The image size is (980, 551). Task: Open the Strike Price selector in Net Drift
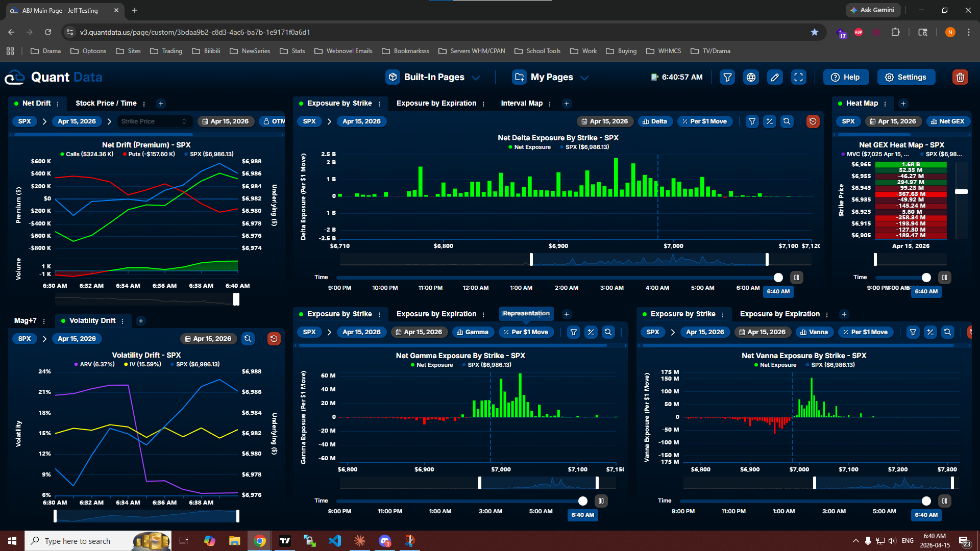point(154,121)
